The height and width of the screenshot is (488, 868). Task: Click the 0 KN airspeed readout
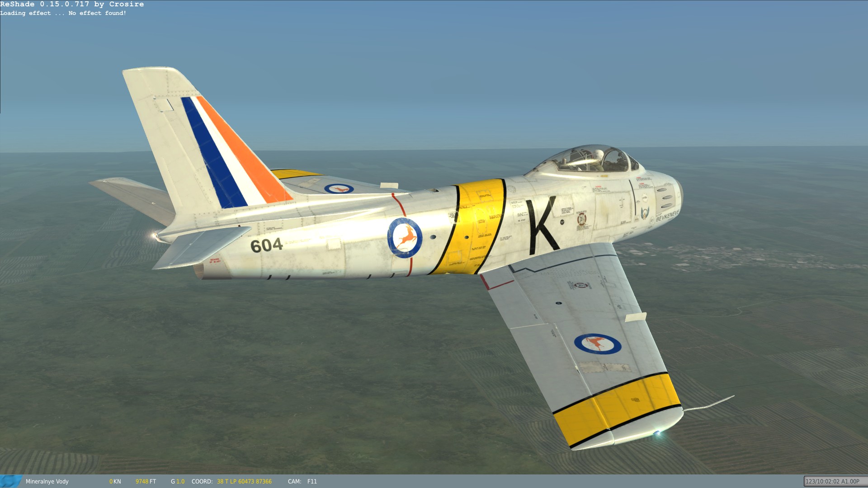pos(115,482)
